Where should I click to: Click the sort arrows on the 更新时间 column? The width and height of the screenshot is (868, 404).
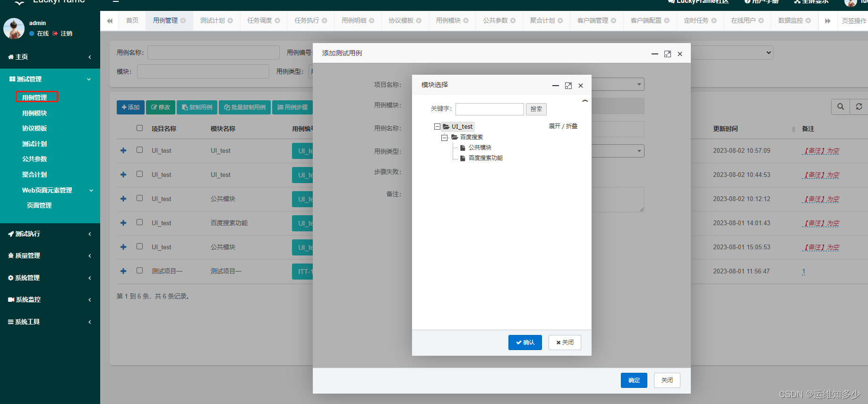pos(793,129)
